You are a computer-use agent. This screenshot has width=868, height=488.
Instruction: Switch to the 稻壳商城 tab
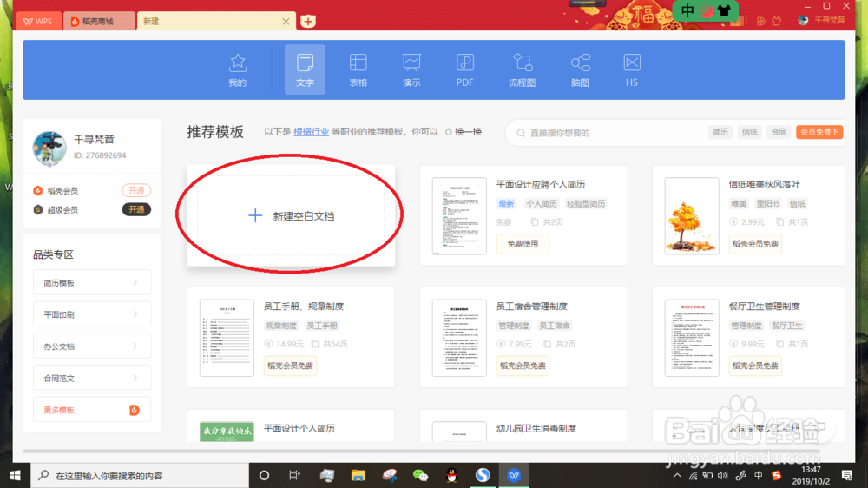(x=99, y=21)
